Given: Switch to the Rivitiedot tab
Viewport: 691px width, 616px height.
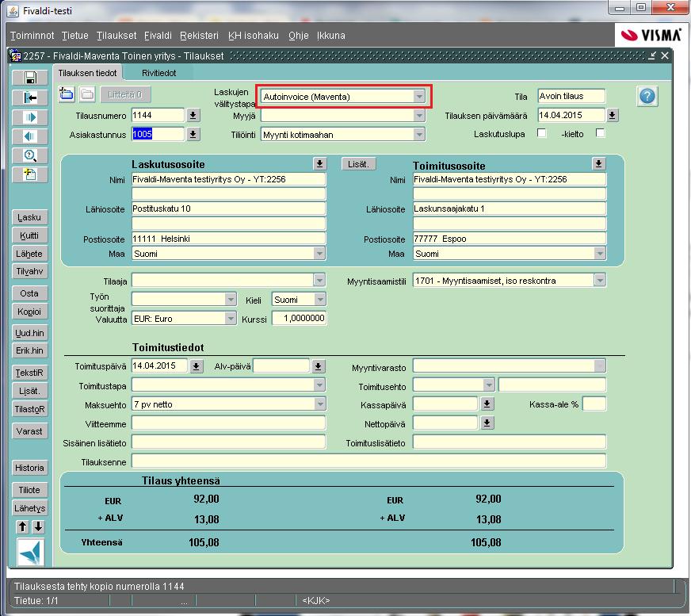Looking at the screenshot, I should pyautogui.click(x=158, y=73).
